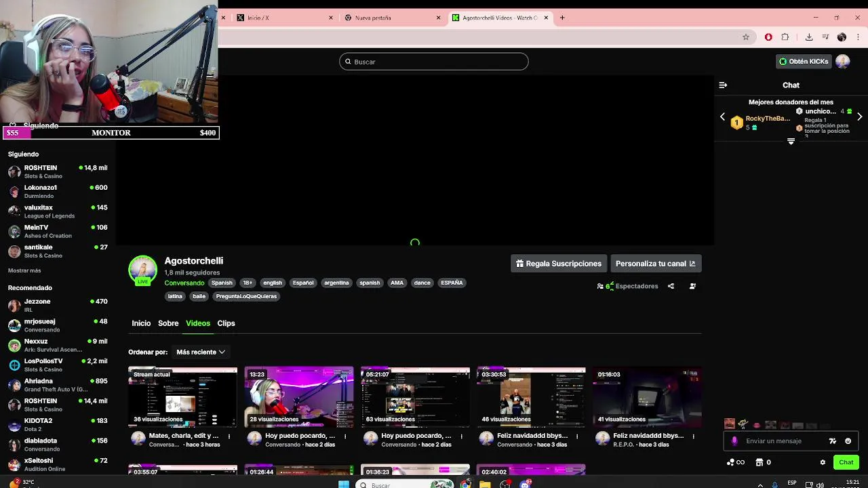This screenshot has width=868, height=488.
Task: Open the Más reciente sort dropdown
Action: [x=201, y=352]
